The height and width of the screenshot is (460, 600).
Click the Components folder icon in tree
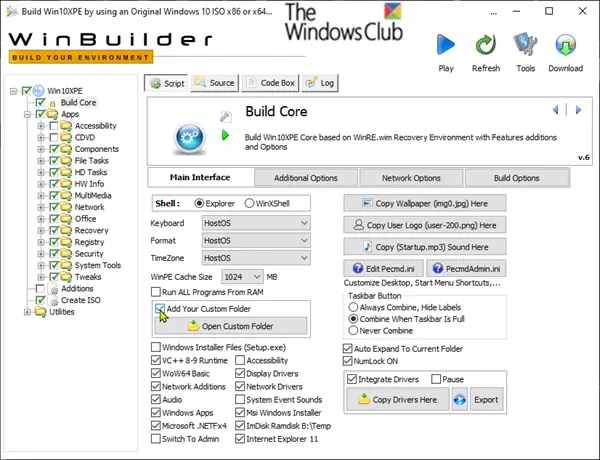tap(66, 149)
